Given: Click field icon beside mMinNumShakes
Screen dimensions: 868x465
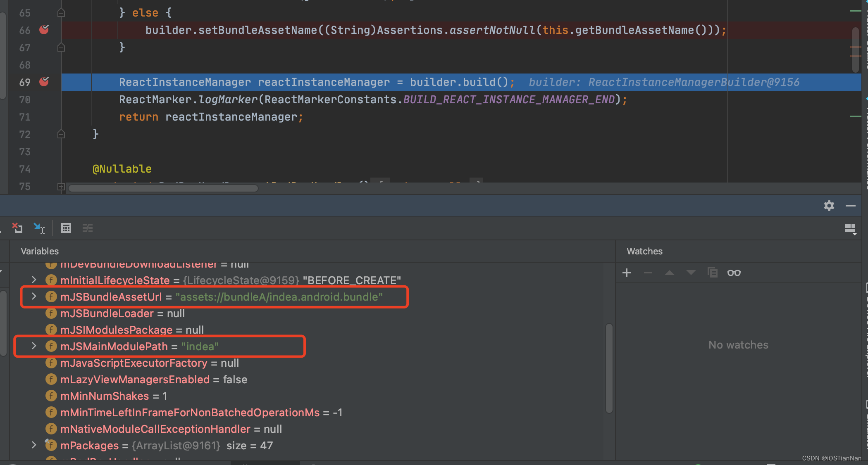Looking at the screenshot, I should click(51, 396).
